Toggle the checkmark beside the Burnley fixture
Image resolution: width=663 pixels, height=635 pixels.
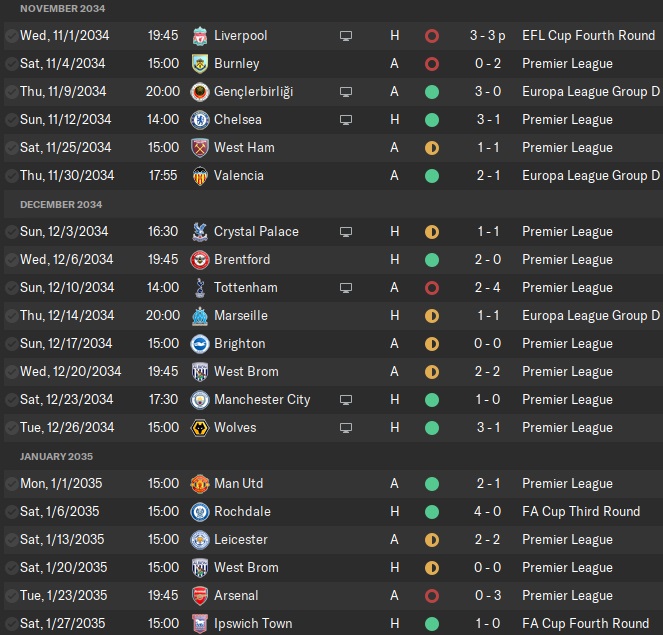click(11, 64)
